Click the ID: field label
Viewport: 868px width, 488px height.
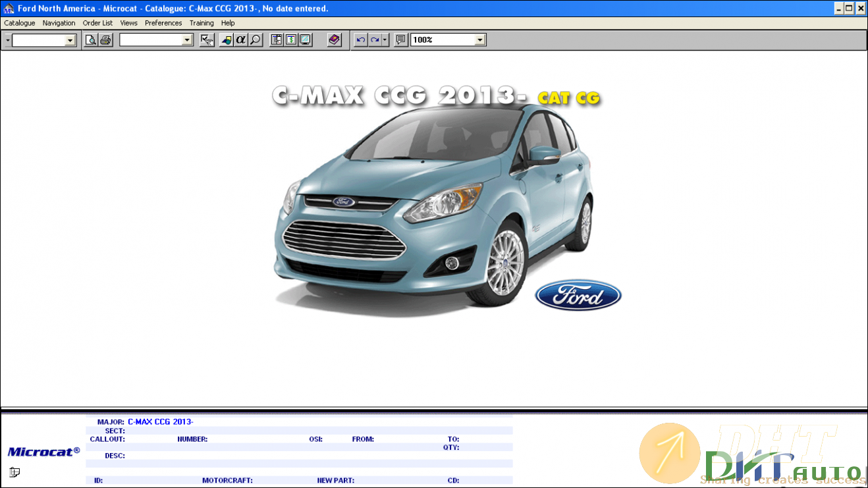tap(98, 481)
